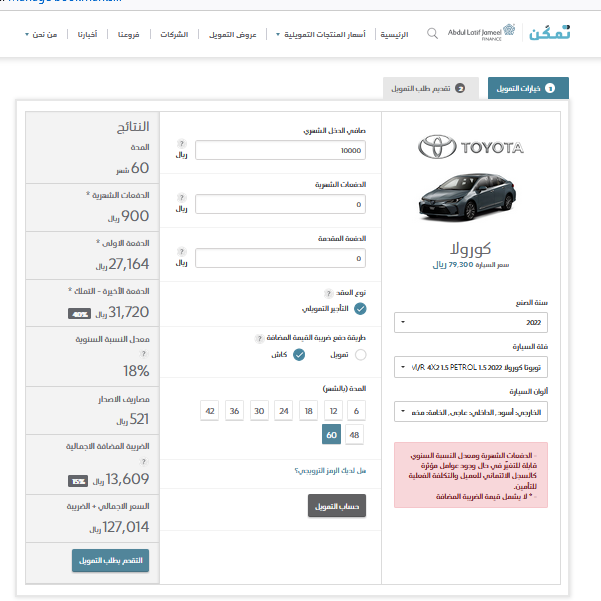Open the financing offers menu item
This screenshot has width=601, height=601.
(x=233, y=34)
